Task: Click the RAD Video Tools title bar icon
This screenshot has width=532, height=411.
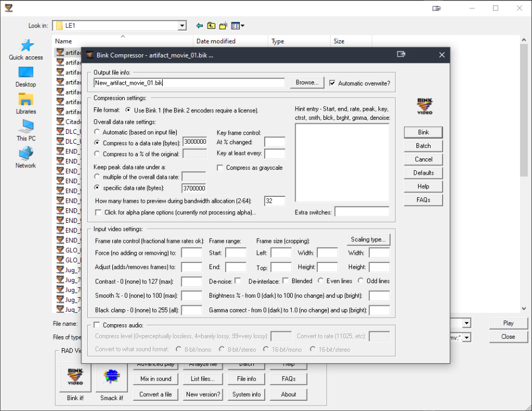Action: pyautogui.click(x=9, y=8)
